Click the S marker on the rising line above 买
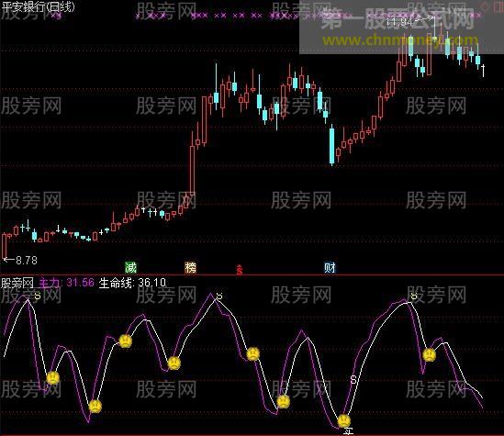 tap(353, 380)
